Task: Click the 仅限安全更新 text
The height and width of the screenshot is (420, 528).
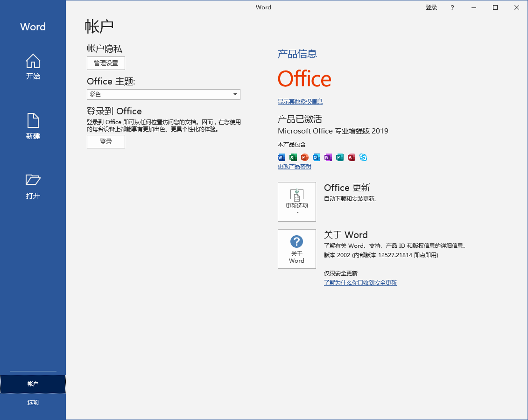Action: click(341, 273)
